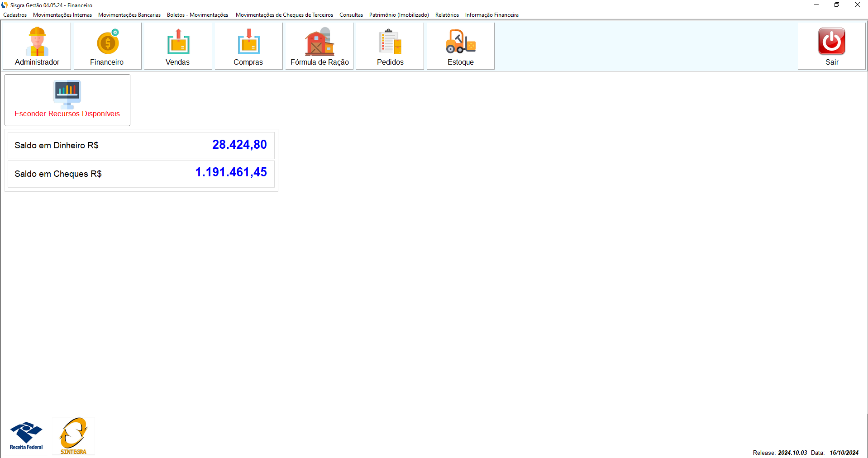Viewport: 868px width, 458px height.
Task: Click the red Sair power button
Action: pyautogui.click(x=831, y=42)
